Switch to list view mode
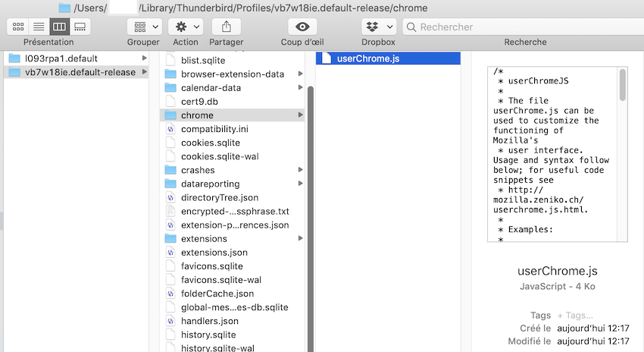644x352 pixels. (38, 27)
